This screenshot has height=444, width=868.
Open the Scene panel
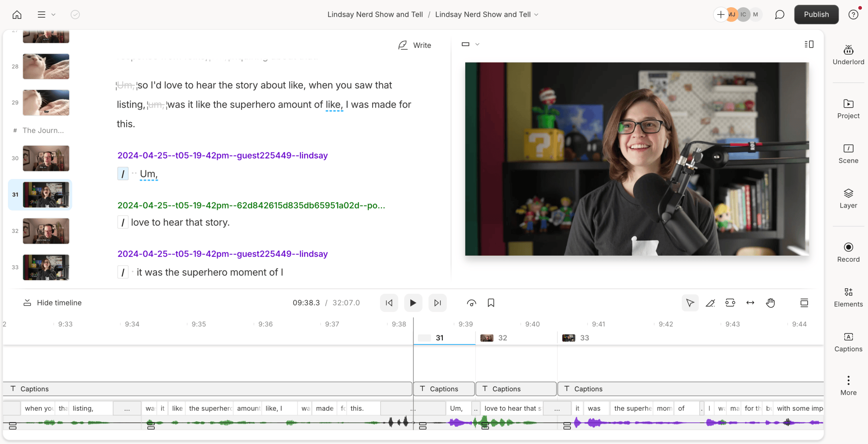848,154
